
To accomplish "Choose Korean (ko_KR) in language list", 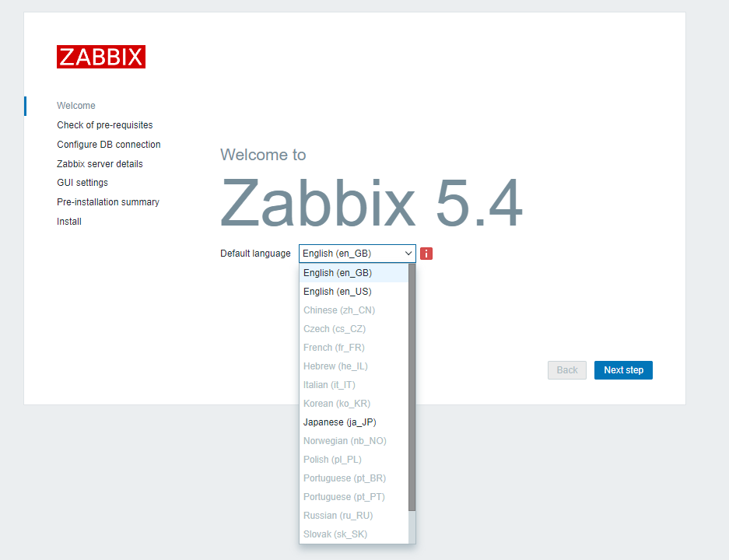I will [337, 404].
